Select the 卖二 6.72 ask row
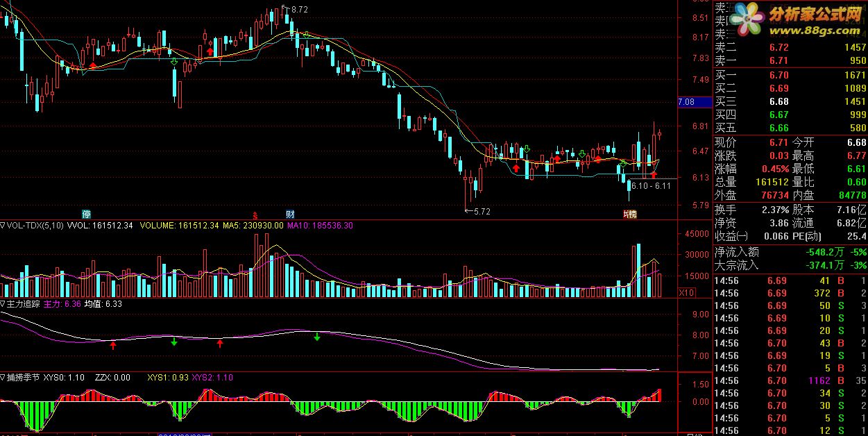 click(x=790, y=47)
